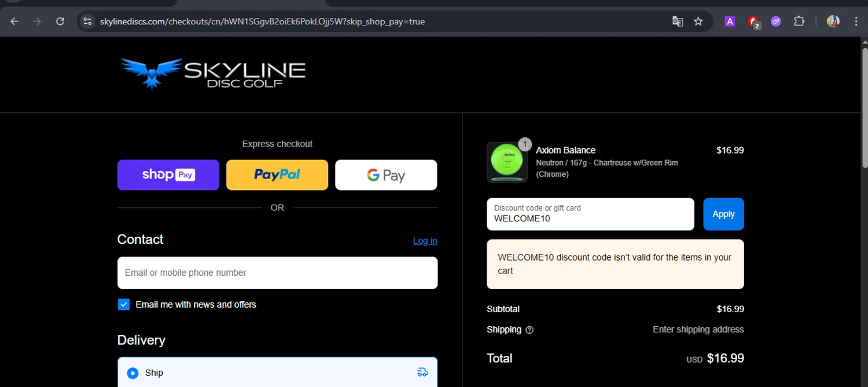Click the discount code isn't valid message
The width and height of the screenshot is (868, 387).
click(615, 264)
